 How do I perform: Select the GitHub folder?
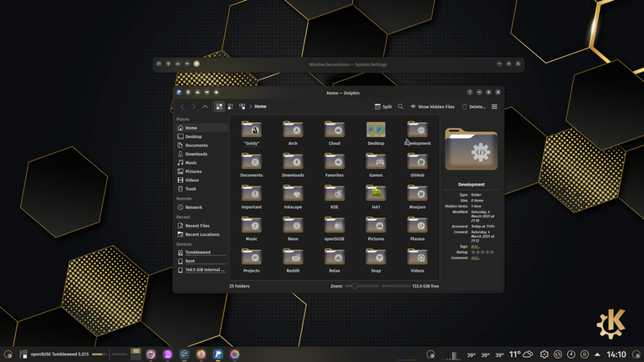point(417,165)
